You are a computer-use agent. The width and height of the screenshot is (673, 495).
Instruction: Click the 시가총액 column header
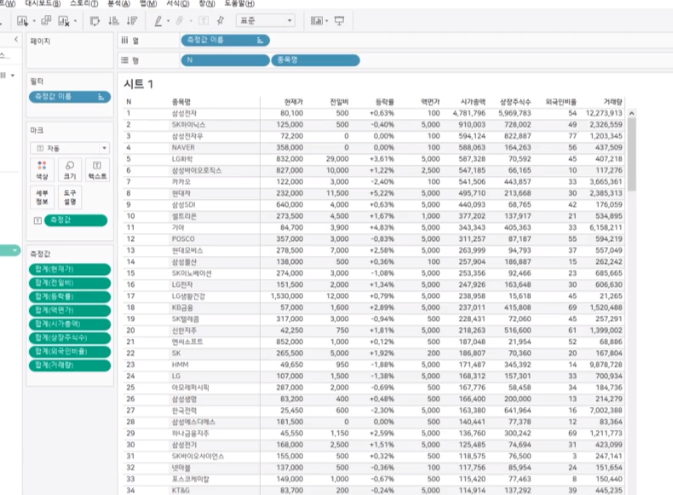point(473,102)
